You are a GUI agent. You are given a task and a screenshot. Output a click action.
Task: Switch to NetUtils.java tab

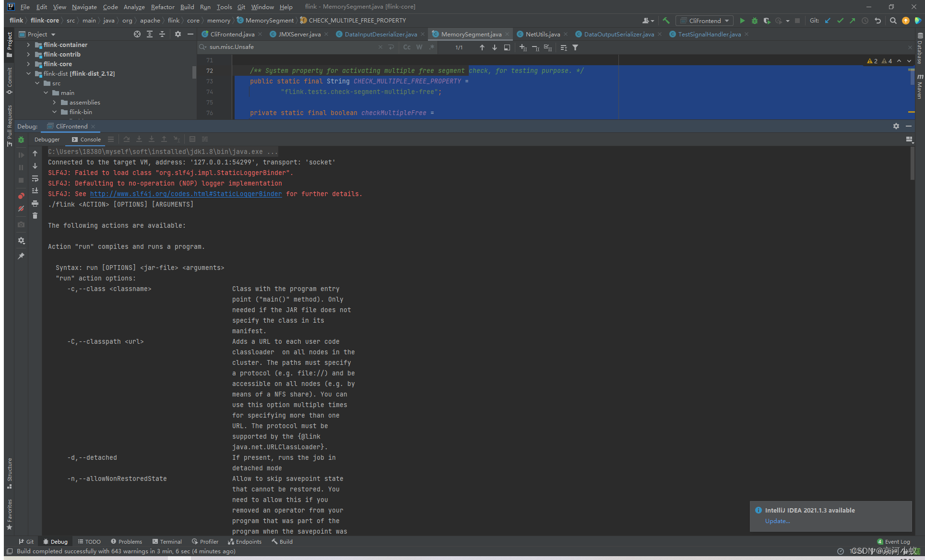tap(543, 34)
